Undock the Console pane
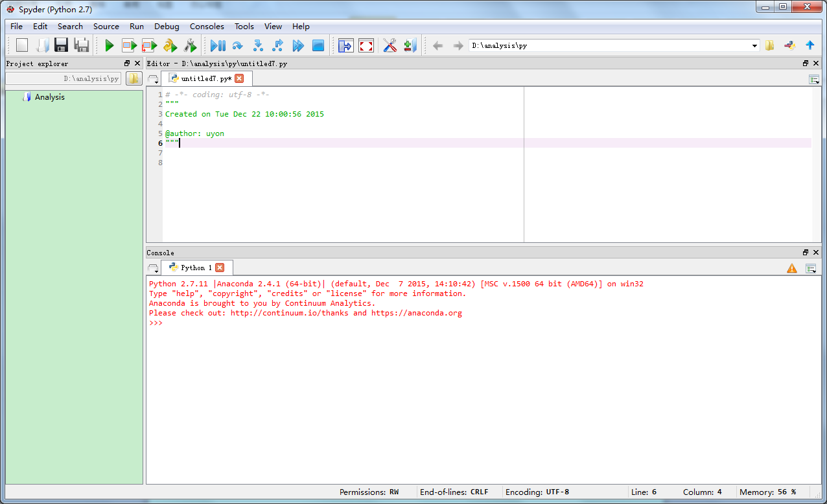The width and height of the screenshot is (827, 504). [x=806, y=253]
